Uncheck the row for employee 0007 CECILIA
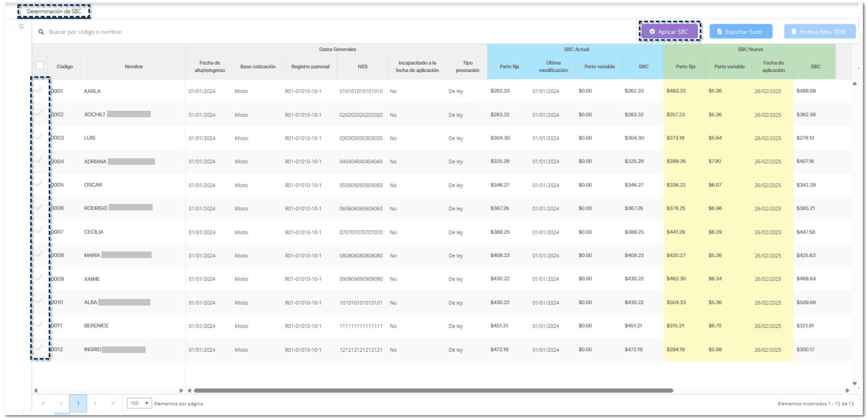The width and height of the screenshot is (868, 420). (x=40, y=231)
